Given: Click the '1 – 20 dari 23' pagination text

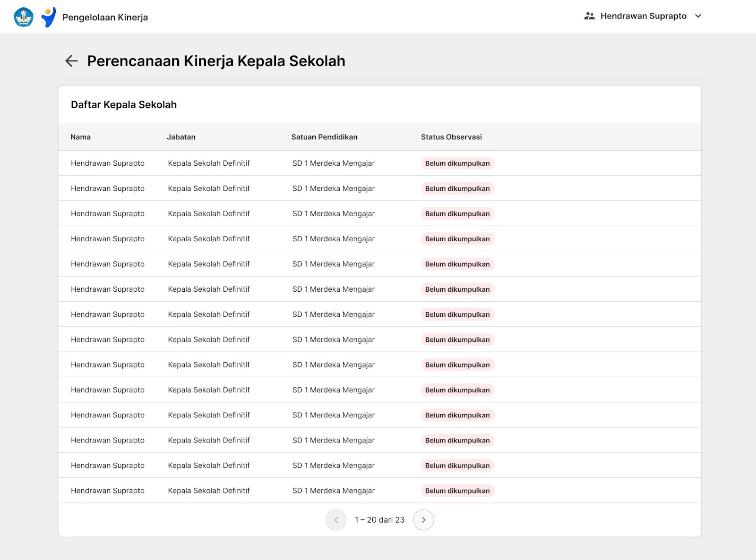Looking at the screenshot, I should pyautogui.click(x=380, y=520).
